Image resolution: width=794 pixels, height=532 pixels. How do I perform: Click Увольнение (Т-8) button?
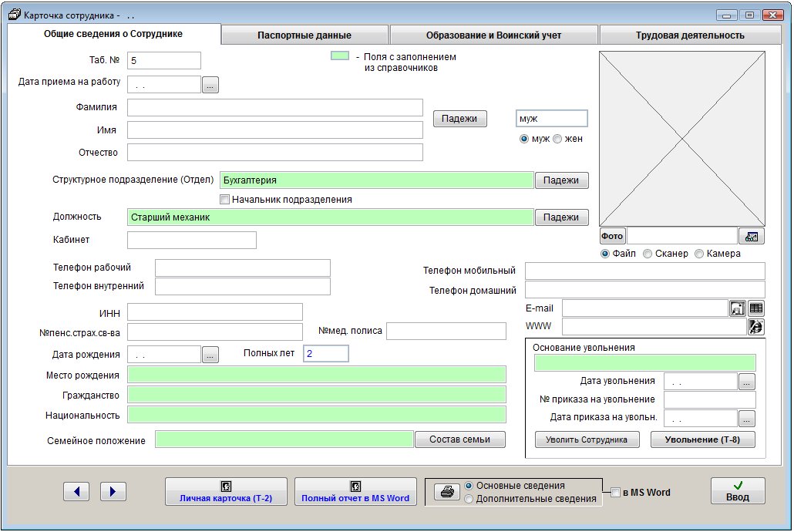(702, 439)
